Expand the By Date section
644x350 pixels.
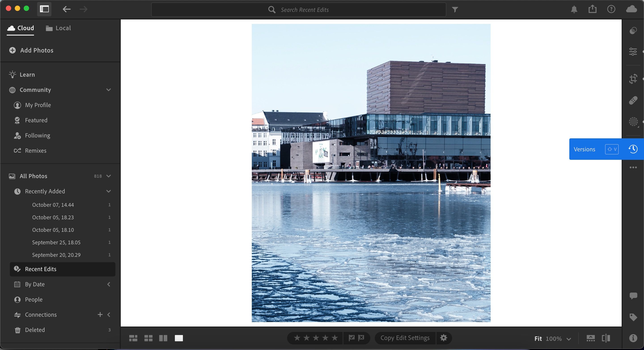[109, 284]
